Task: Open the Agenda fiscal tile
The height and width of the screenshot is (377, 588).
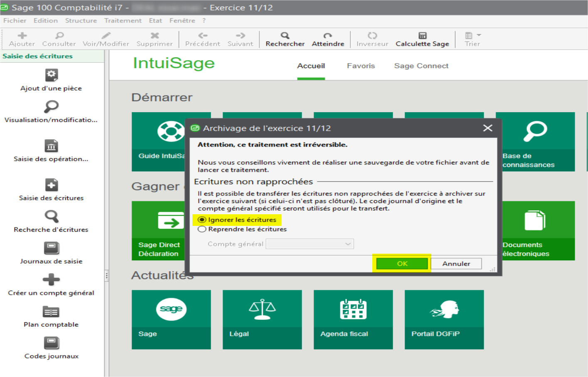Action: click(x=353, y=319)
